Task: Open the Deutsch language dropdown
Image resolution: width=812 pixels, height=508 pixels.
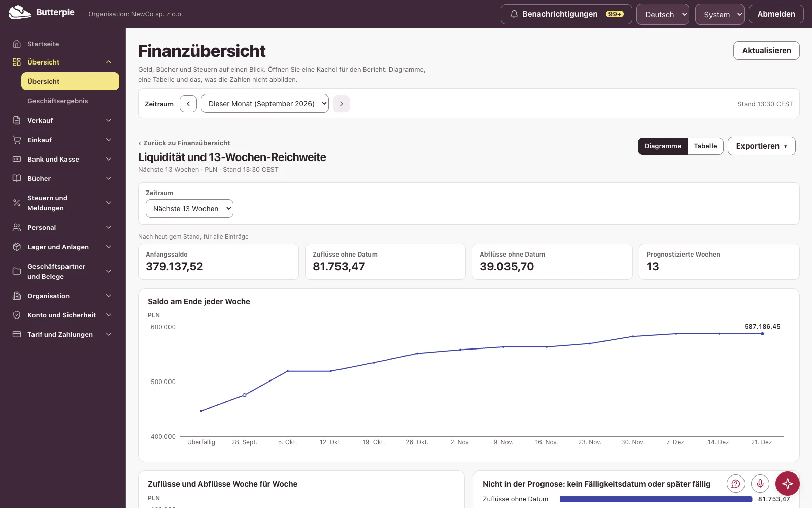Action: (663, 14)
